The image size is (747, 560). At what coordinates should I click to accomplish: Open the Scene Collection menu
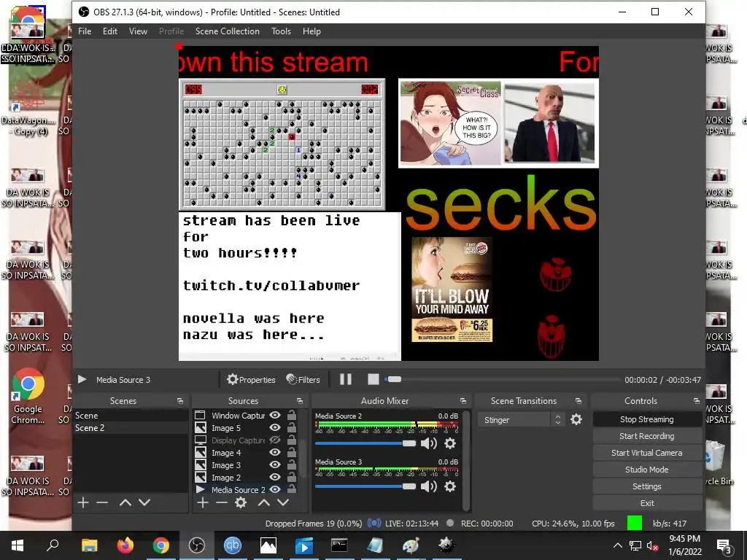228,31
